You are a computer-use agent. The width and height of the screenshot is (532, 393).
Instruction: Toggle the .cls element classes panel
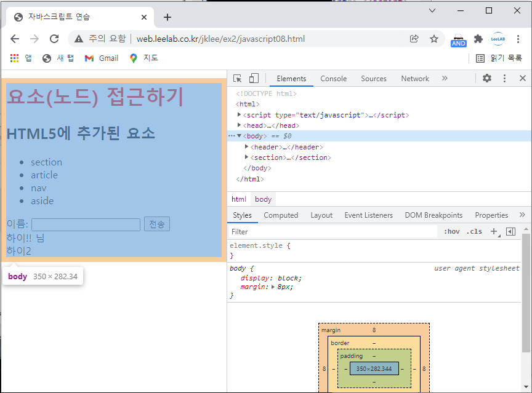tap(474, 232)
